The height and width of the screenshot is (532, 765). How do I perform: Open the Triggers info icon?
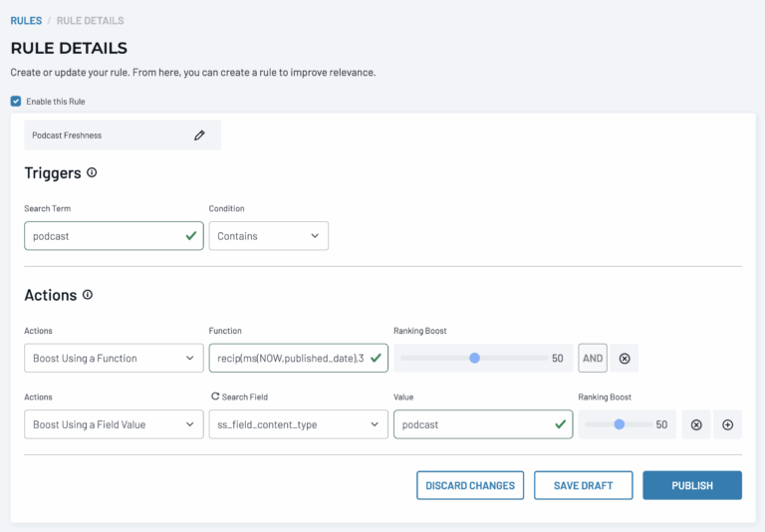tap(92, 172)
